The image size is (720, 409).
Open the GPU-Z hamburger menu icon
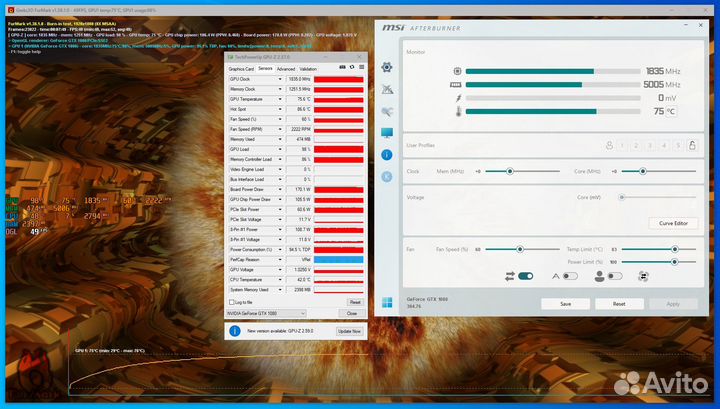(362, 67)
